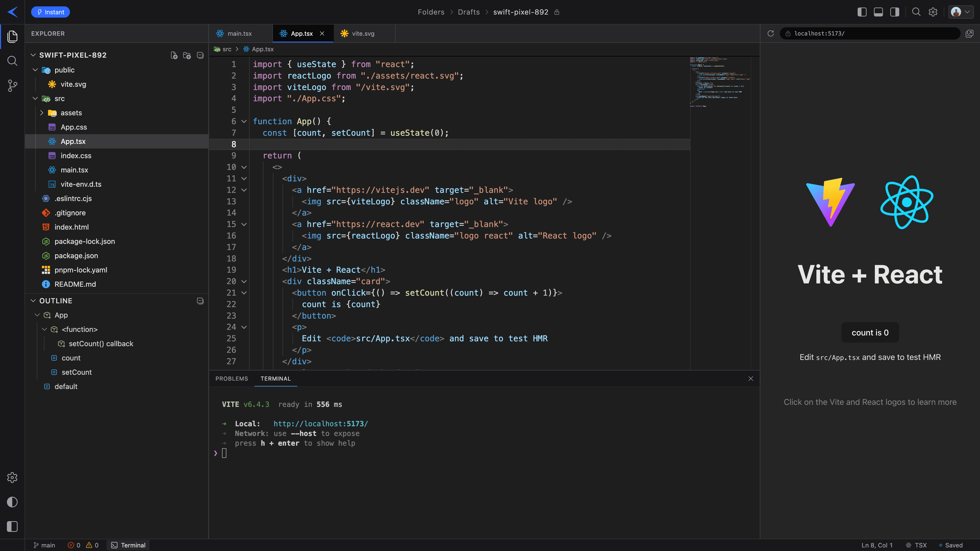Select setCount() callback in outline
Image resolution: width=980 pixels, height=551 pixels.
(x=116, y=344)
